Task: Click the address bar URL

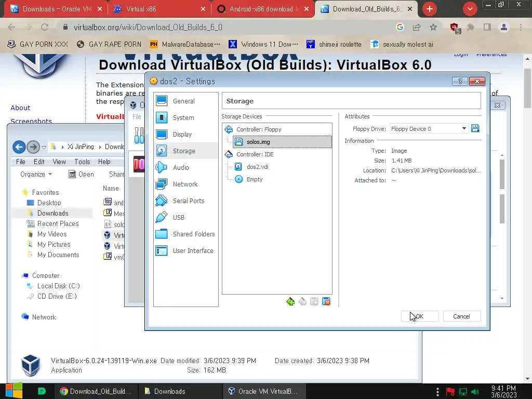Action: (148, 27)
